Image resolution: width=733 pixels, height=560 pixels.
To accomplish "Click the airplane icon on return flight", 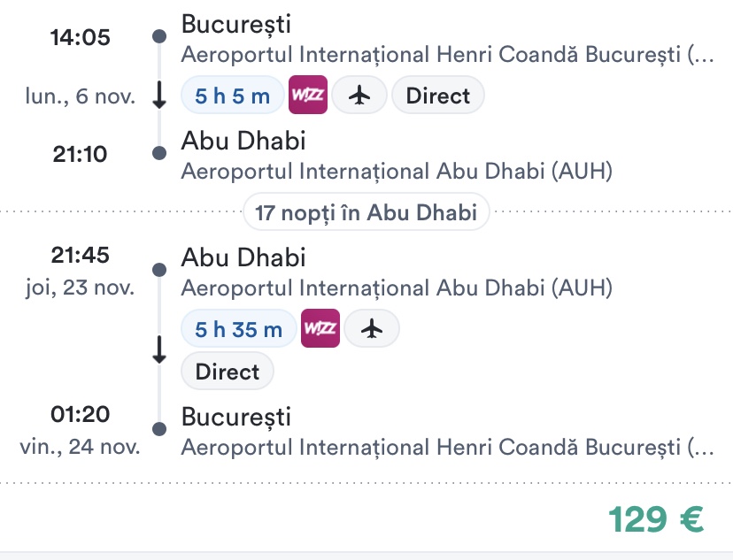I will [372, 329].
